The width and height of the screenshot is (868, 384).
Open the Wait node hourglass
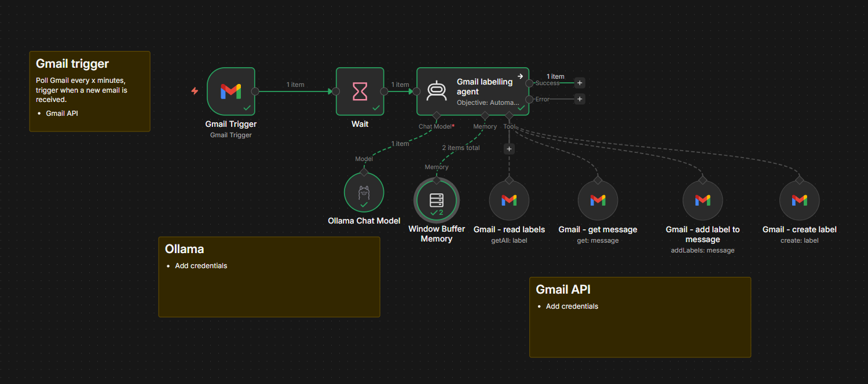(x=360, y=91)
